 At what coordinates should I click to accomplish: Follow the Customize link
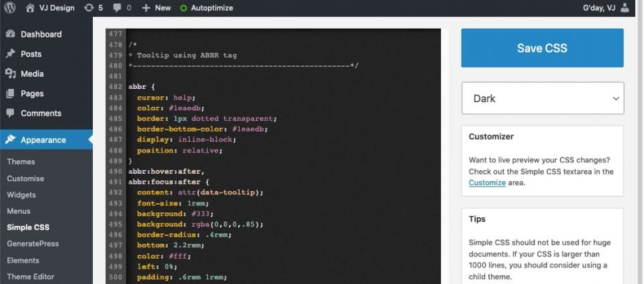coord(487,182)
